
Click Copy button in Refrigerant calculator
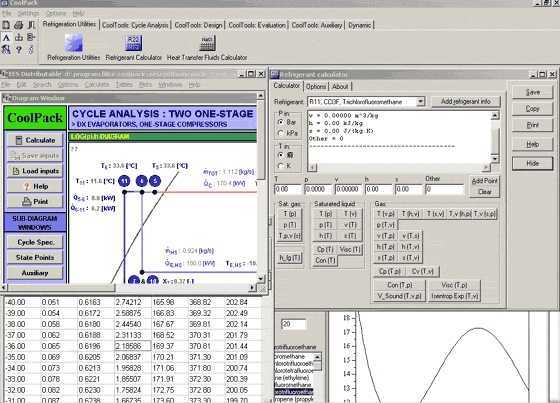(x=532, y=108)
